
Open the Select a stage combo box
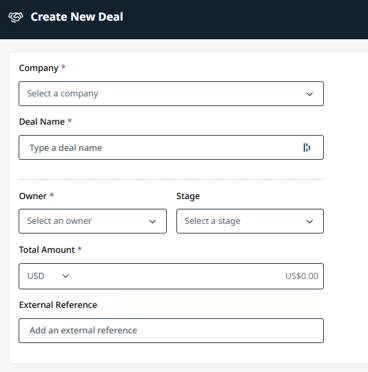tap(250, 221)
